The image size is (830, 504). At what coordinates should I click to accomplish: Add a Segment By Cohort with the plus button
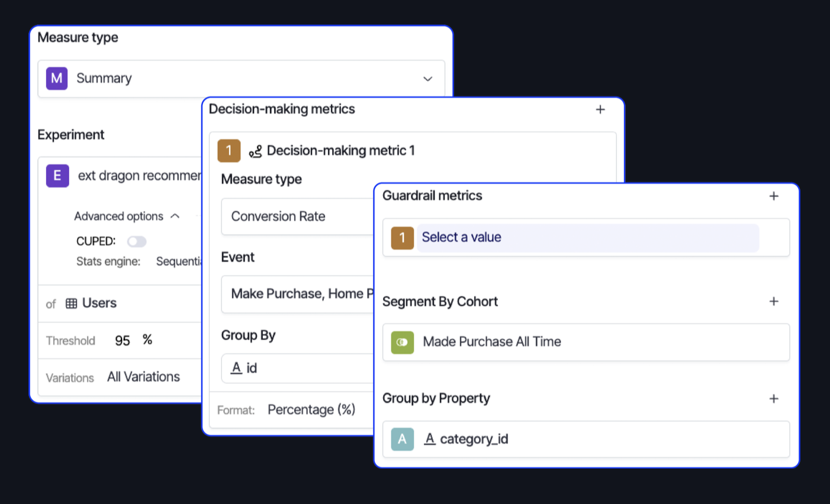coord(774,302)
